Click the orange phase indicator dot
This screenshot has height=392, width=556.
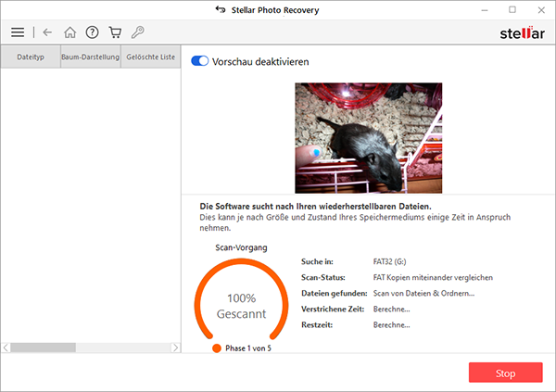[217, 348]
